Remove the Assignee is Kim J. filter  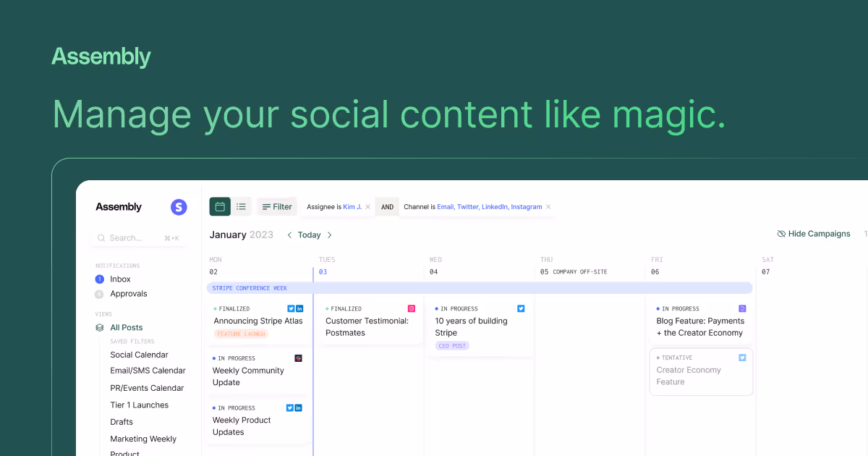click(367, 207)
